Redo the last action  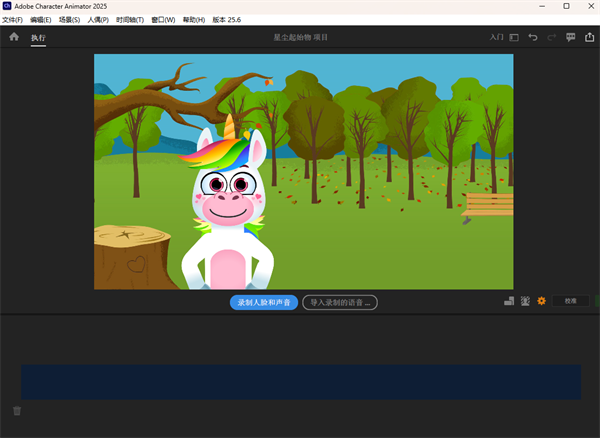[x=551, y=37]
